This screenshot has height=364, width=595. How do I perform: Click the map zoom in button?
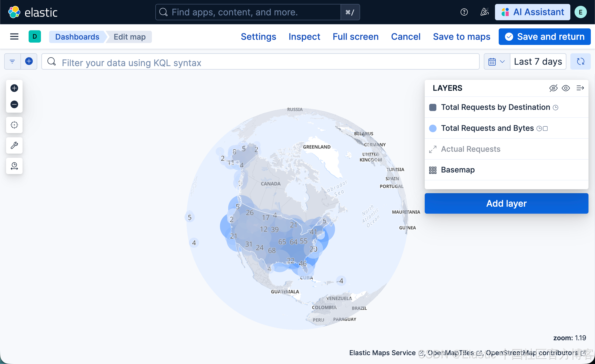(14, 88)
